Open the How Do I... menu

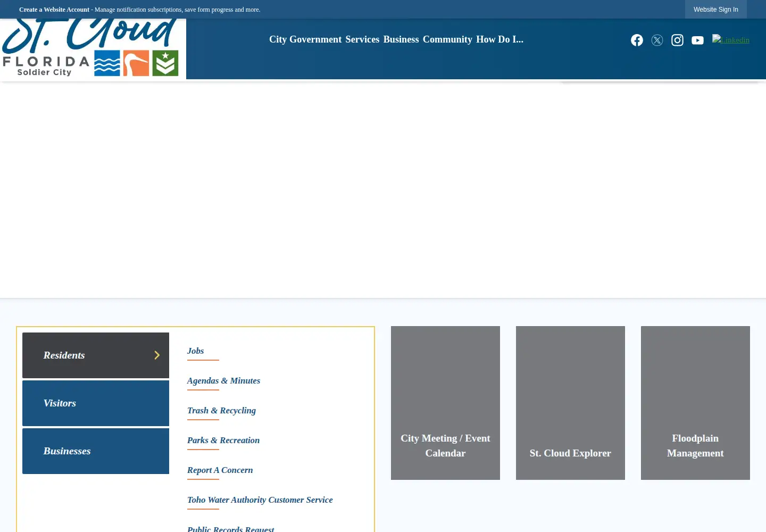pyautogui.click(x=499, y=39)
